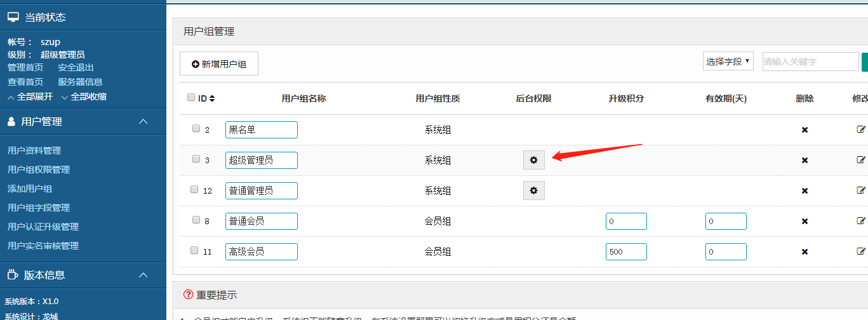The height and width of the screenshot is (320, 868).
Task: Toggle the select-all checkbox in header
Action: coord(191,98)
